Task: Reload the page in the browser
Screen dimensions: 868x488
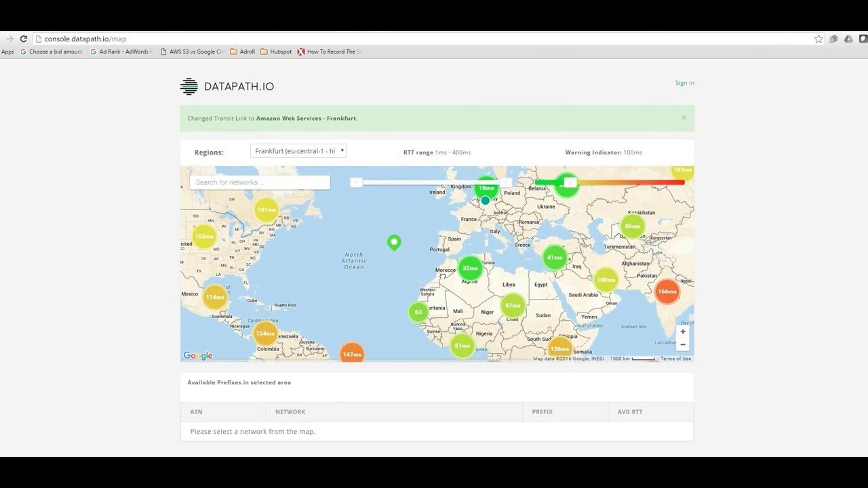Action: [x=24, y=39]
